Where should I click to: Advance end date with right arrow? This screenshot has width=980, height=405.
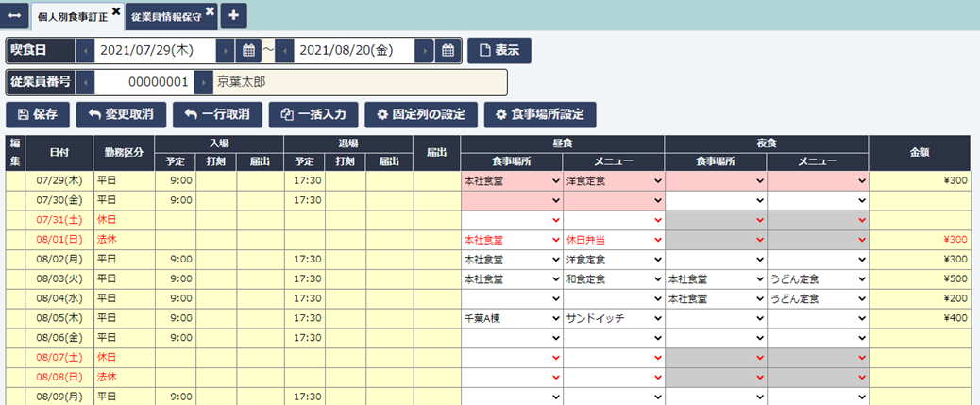(x=426, y=50)
